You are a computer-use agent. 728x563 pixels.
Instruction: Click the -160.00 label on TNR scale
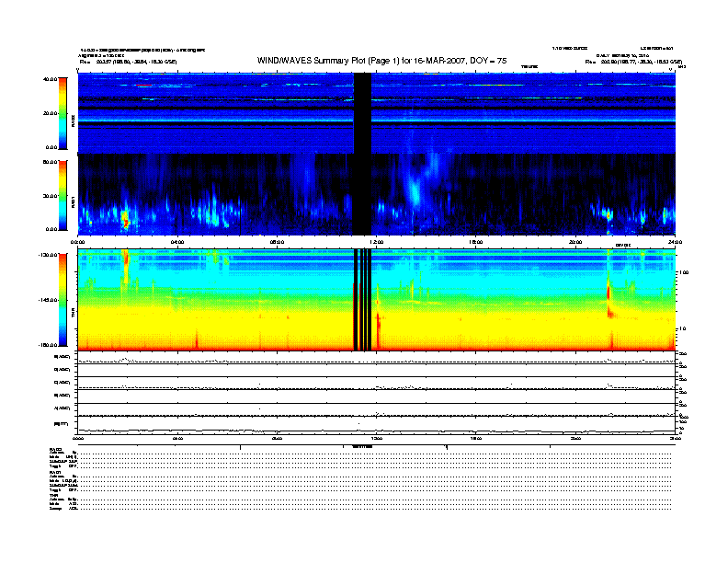(x=48, y=345)
